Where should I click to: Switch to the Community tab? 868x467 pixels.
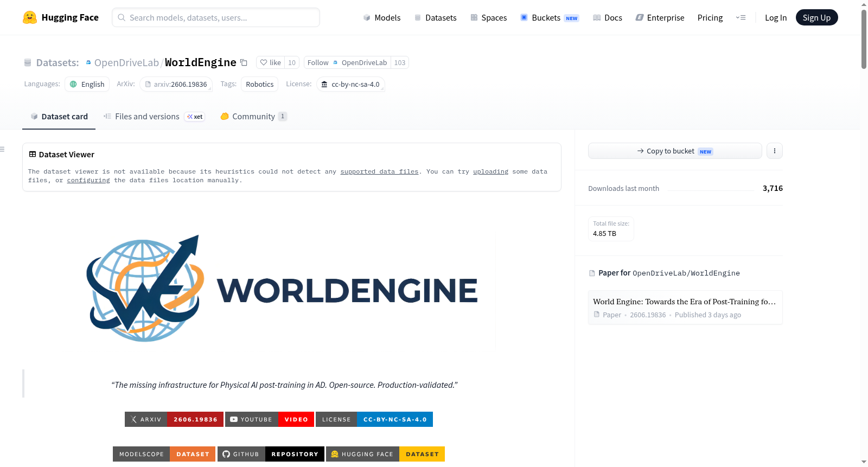[253, 116]
